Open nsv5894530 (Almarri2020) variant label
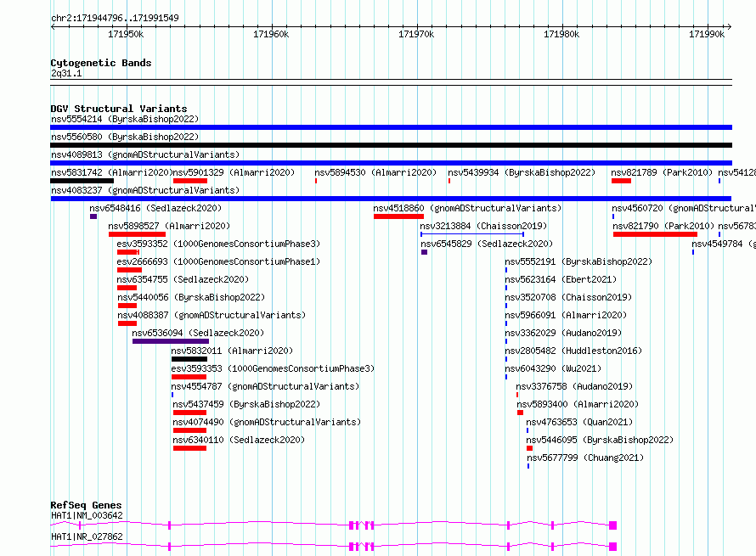The image size is (756, 556). point(375,172)
